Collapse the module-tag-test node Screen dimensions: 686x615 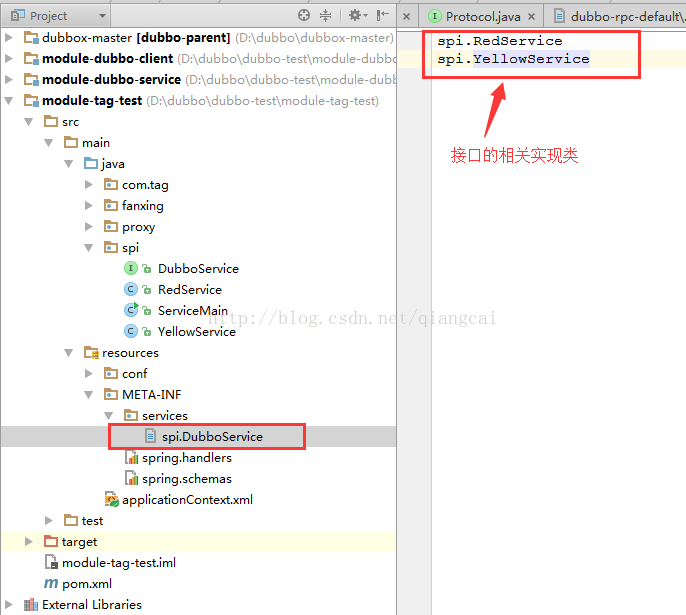click(8, 101)
